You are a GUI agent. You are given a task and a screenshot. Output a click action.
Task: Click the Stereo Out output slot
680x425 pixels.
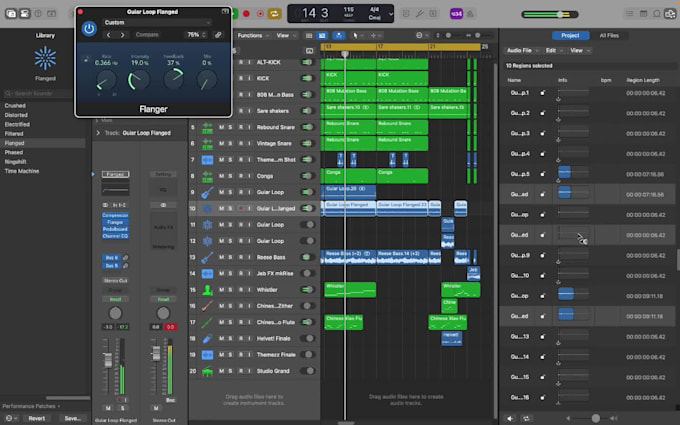[115, 281]
